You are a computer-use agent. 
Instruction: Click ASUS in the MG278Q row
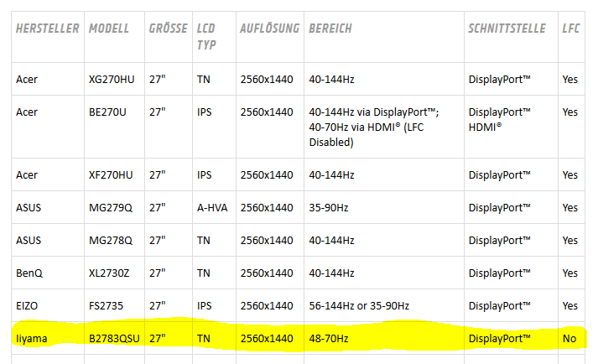click(x=29, y=241)
